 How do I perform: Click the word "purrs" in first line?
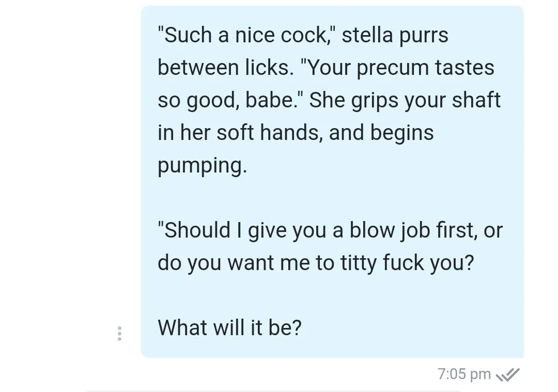(424, 36)
